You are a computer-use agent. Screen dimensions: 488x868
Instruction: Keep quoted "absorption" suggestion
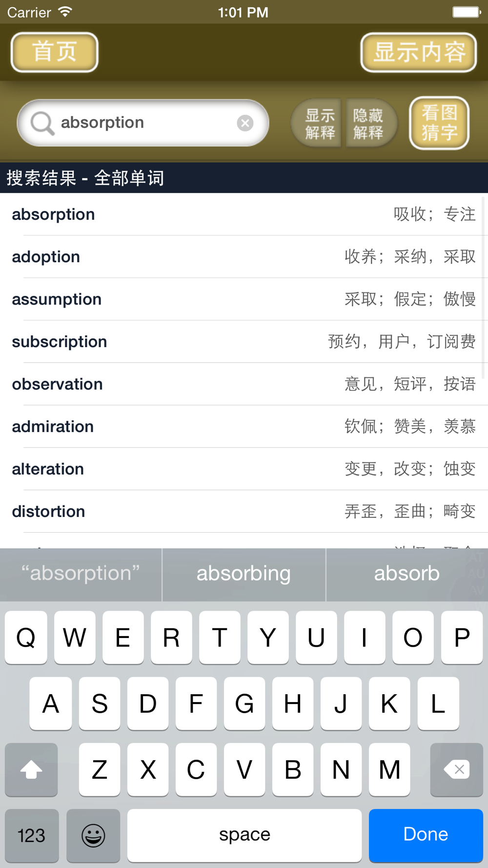pos(81,574)
